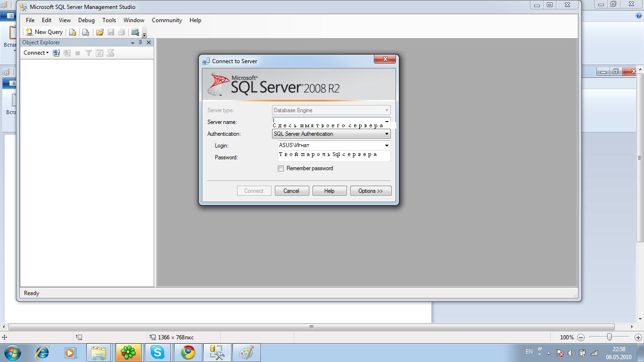Click the Stop square icon in Object Explorer
644x362 pixels.
tap(78, 53)
